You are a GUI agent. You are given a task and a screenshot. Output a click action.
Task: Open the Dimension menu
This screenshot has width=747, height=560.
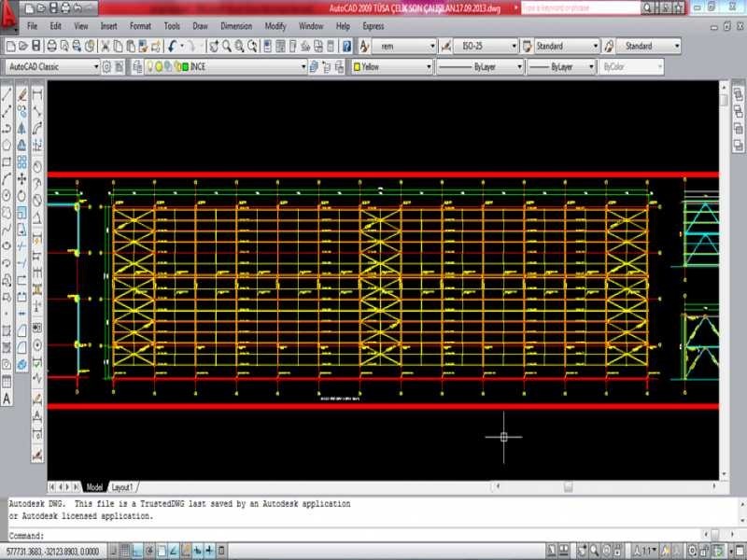tap(236, 26)
